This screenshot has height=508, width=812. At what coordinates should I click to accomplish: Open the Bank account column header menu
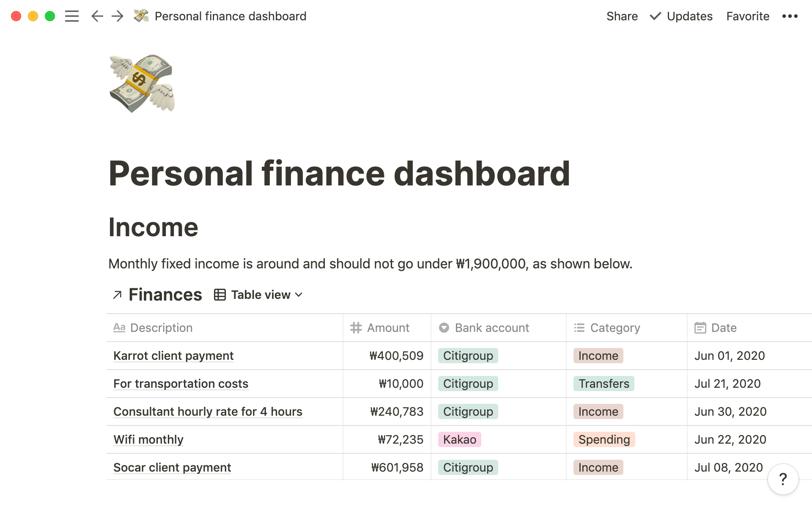[x=491, y=328]
